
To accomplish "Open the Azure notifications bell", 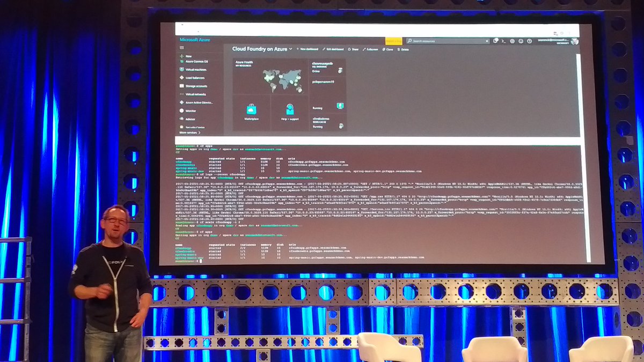I will click(495, 40).
